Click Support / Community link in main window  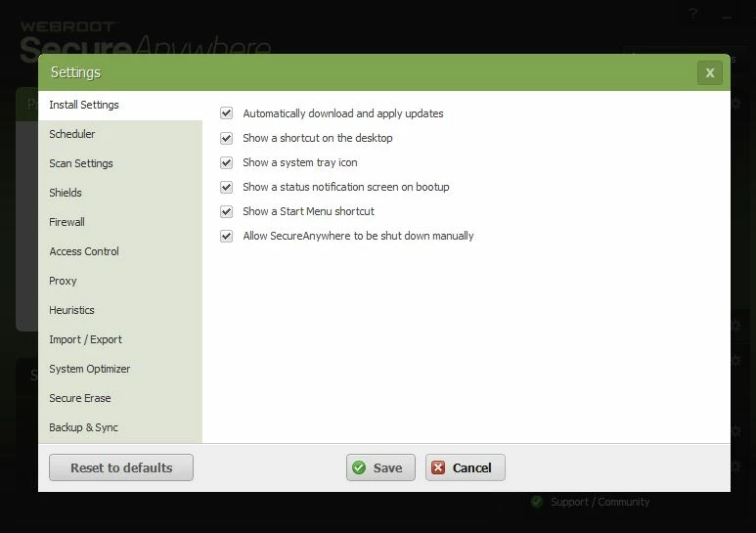pyautogui.click(x=600, y=502)
